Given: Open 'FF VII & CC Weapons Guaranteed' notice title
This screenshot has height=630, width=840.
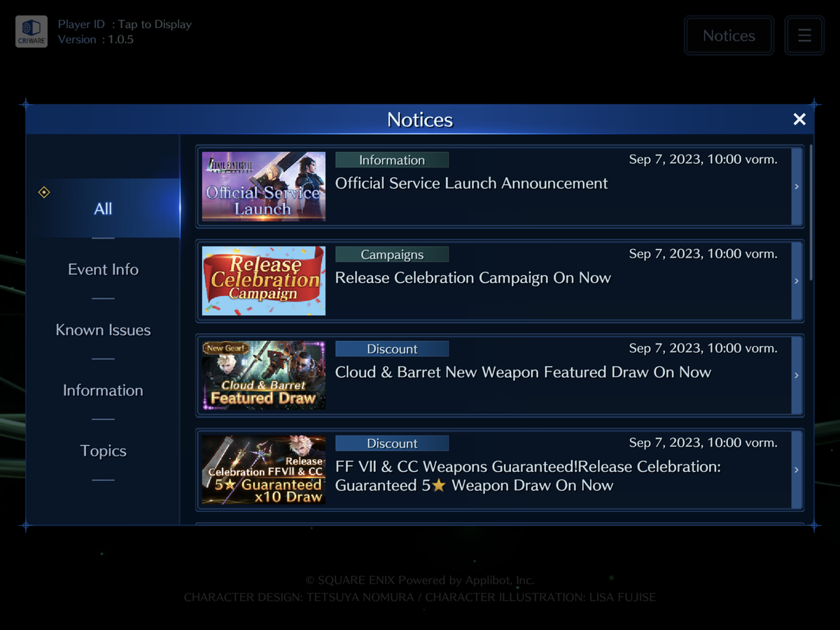Looking at the screenshot, I should 528,476.
